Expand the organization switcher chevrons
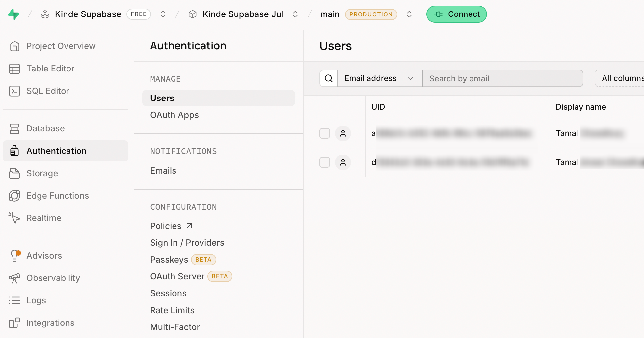The height and width of the screenshot is (338, 644). [x=163, y=14]
